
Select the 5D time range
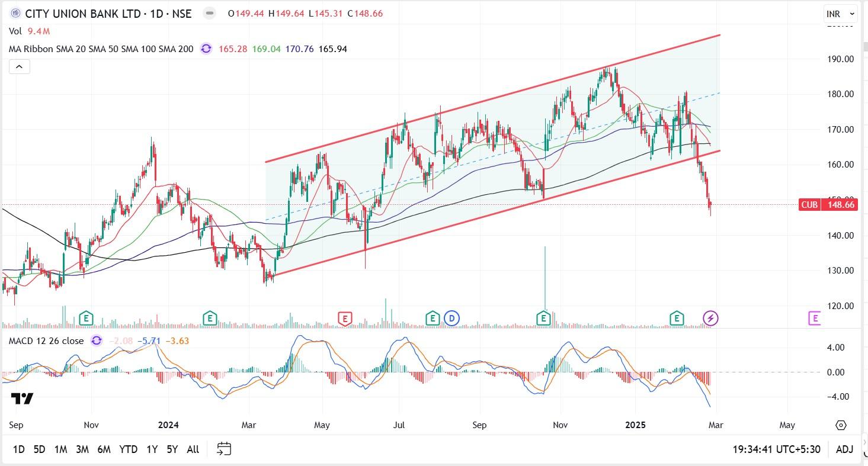coord(39,449)
